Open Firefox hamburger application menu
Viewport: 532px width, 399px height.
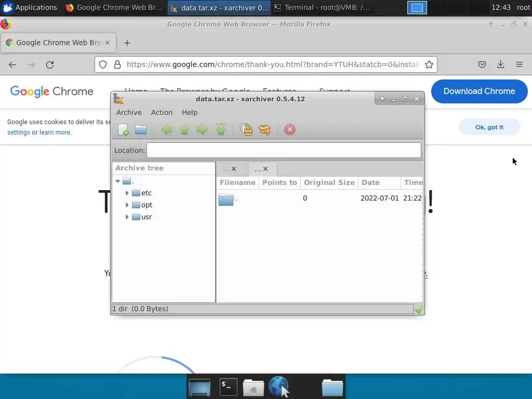point(519,64)
